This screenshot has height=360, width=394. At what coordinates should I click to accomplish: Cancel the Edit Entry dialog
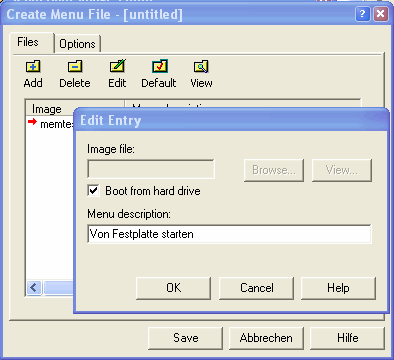point(256,288)
